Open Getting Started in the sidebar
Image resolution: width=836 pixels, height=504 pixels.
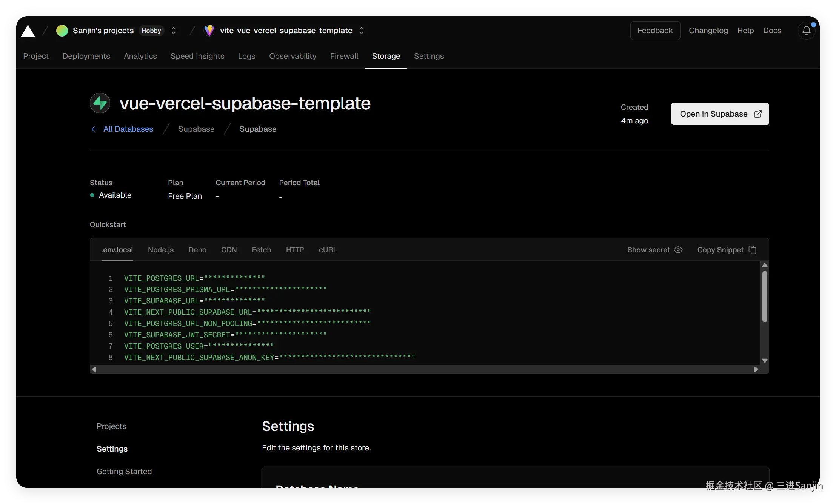tap(124, 472)
